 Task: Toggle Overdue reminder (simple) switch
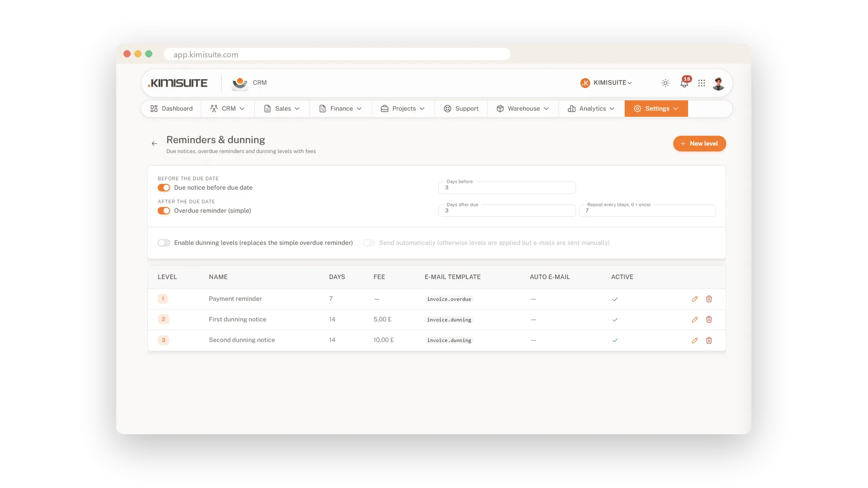[x=164, y=211]
